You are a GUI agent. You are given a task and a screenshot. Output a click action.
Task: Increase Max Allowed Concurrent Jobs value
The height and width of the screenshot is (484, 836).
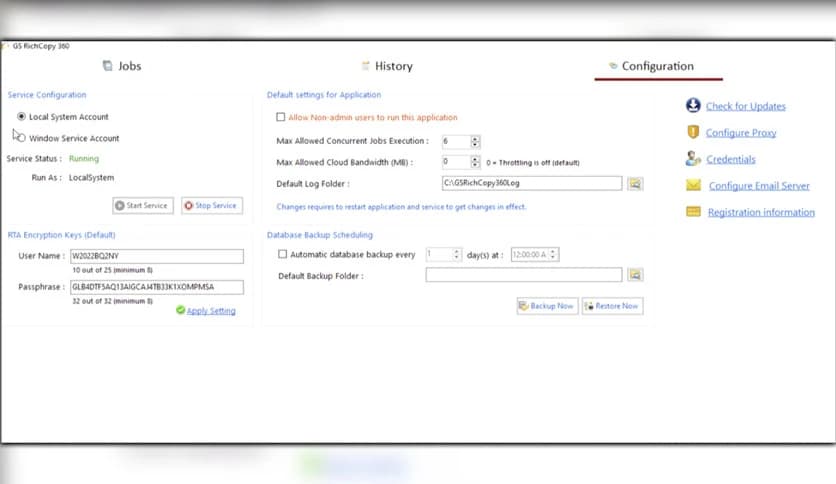pos(475,138)
